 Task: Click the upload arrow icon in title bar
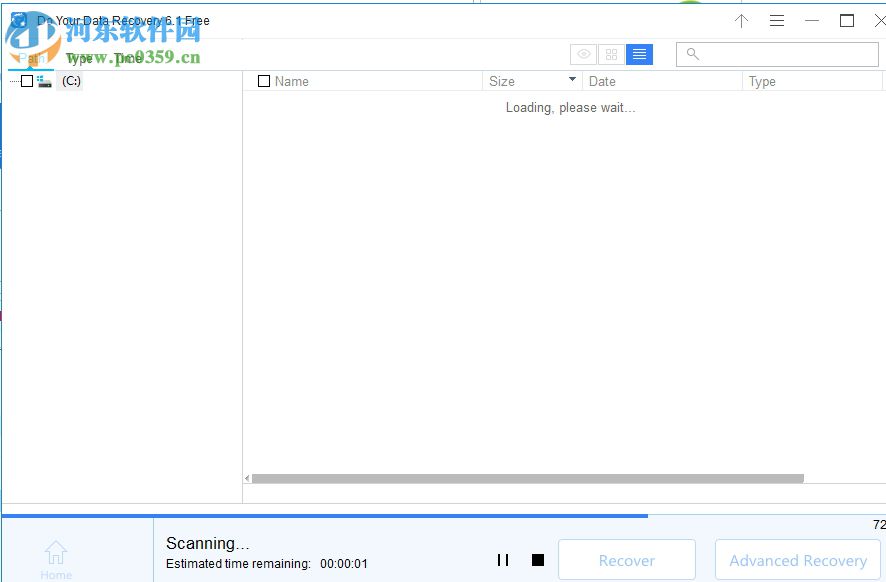741,20
